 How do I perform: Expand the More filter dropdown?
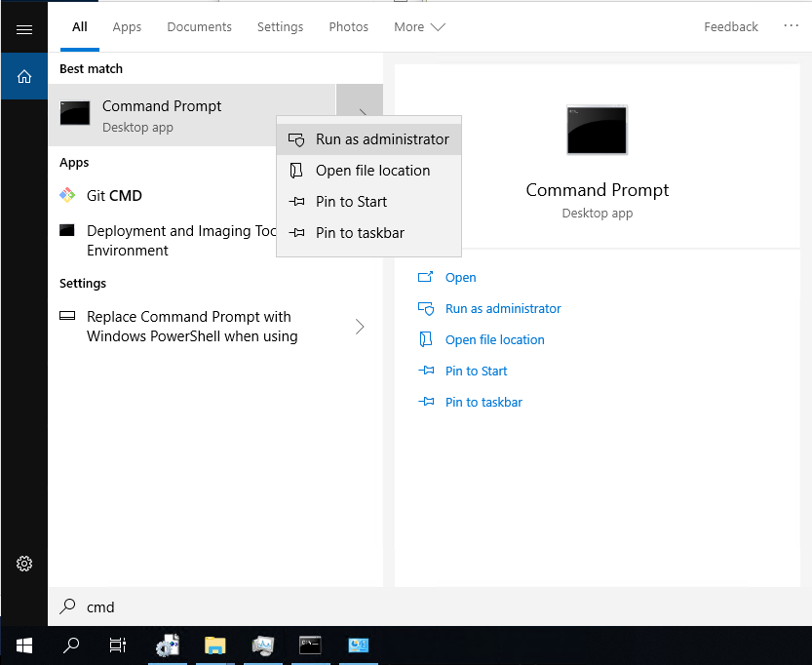point(419,27)
